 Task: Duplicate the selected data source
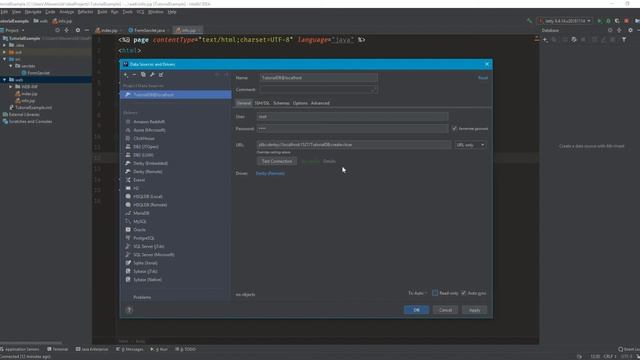coord(143,75)
